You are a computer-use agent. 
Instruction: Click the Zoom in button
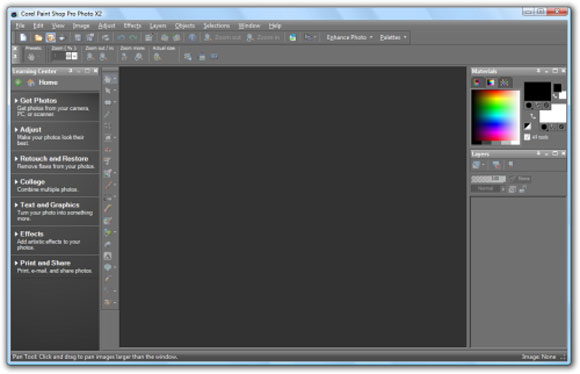(x=263, y=37)
